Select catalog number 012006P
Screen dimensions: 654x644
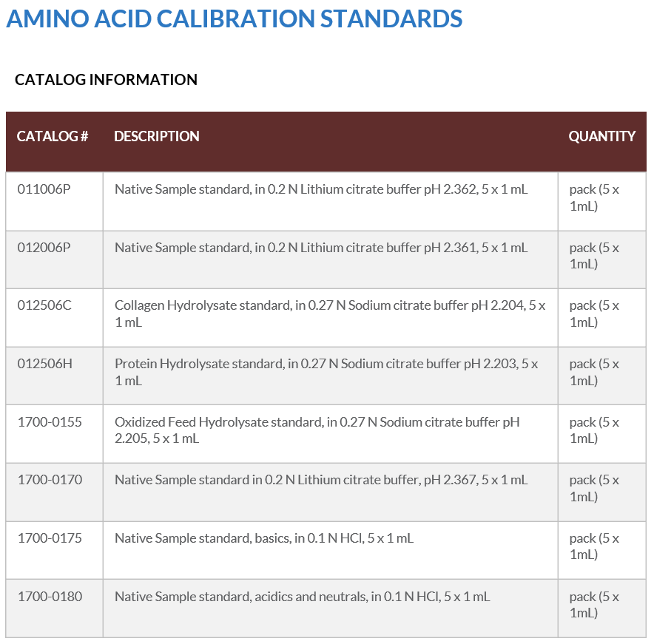[x=44, y=248]
